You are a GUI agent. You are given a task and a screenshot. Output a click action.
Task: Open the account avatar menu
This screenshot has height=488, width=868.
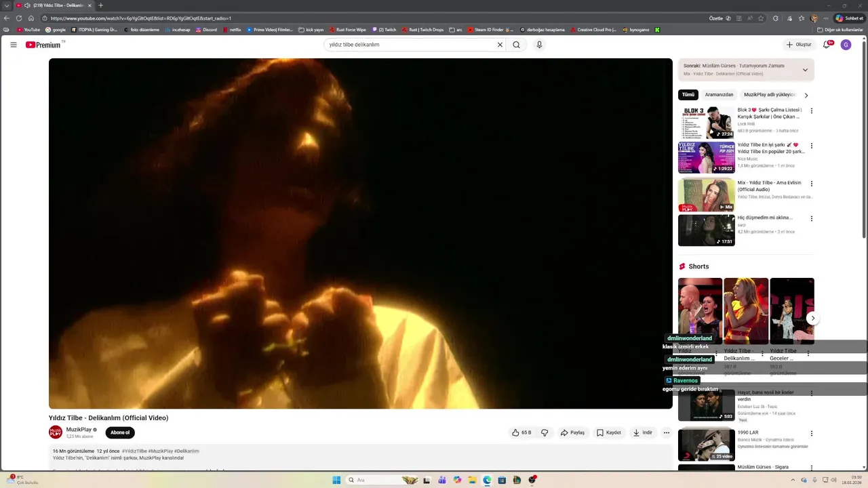846,45
